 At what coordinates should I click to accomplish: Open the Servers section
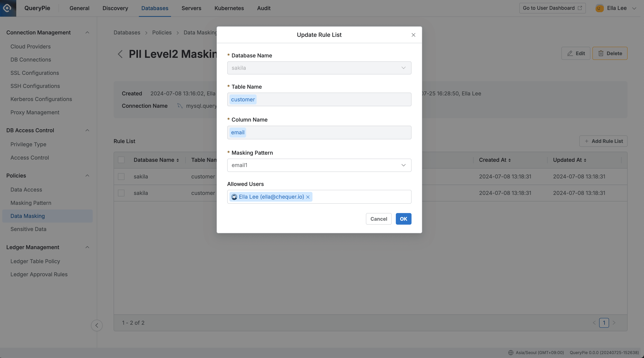click(x=191, y=8)
